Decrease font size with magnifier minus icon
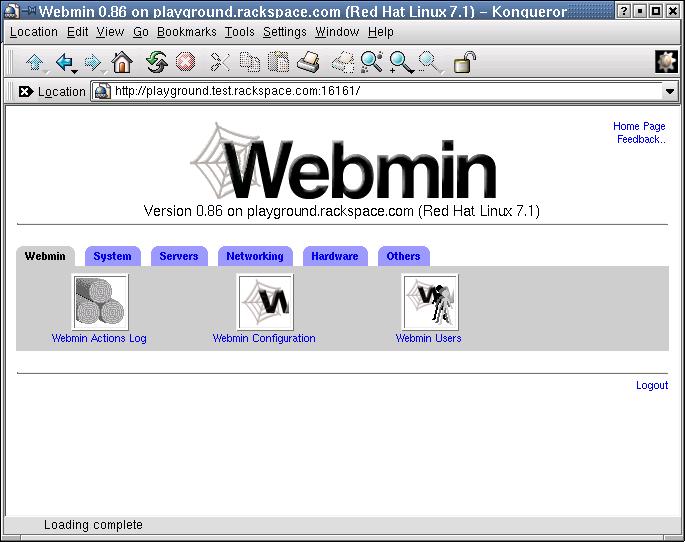 coord(429,62)
